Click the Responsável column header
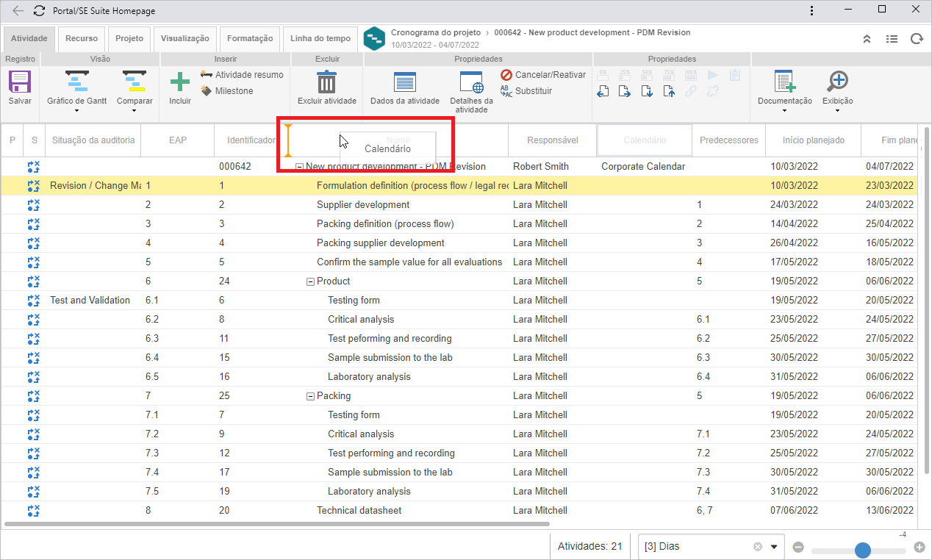Screen dimensions: 932x560 coord(553,140)
